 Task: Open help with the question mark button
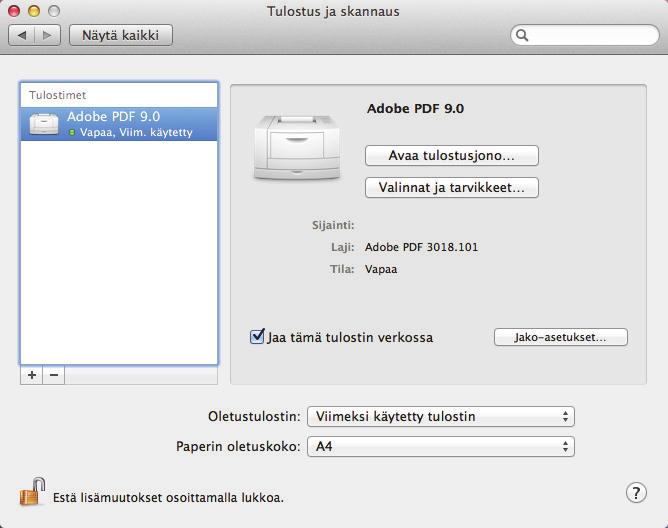tap(636, 493)
